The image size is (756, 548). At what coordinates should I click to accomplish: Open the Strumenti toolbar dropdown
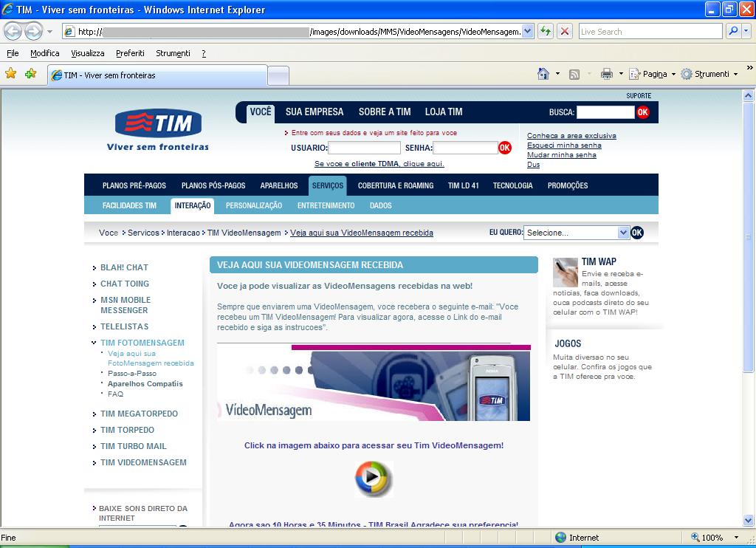709,74
